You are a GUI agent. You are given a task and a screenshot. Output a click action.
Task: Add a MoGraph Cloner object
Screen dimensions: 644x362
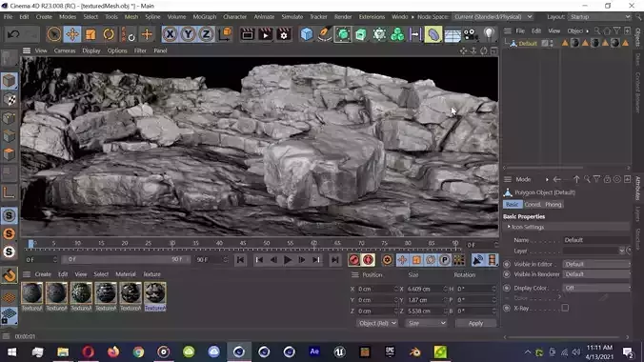coord(397,34)
